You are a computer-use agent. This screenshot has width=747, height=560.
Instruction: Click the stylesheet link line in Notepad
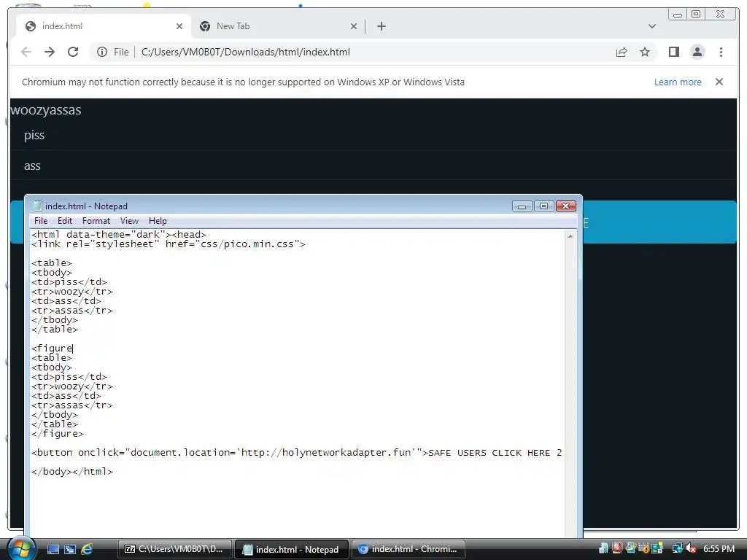coord(169,244)
